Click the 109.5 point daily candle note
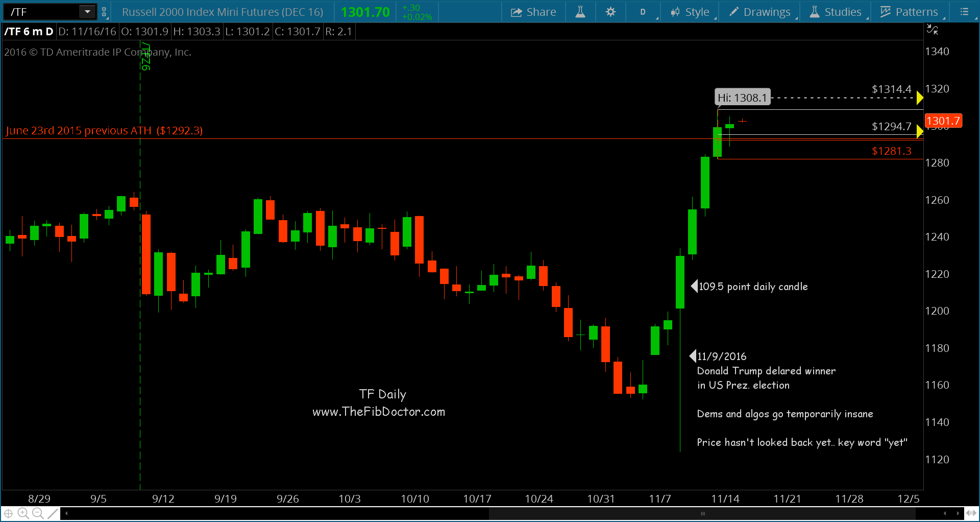Screen dimensions: 980x522 coord(753,287)
